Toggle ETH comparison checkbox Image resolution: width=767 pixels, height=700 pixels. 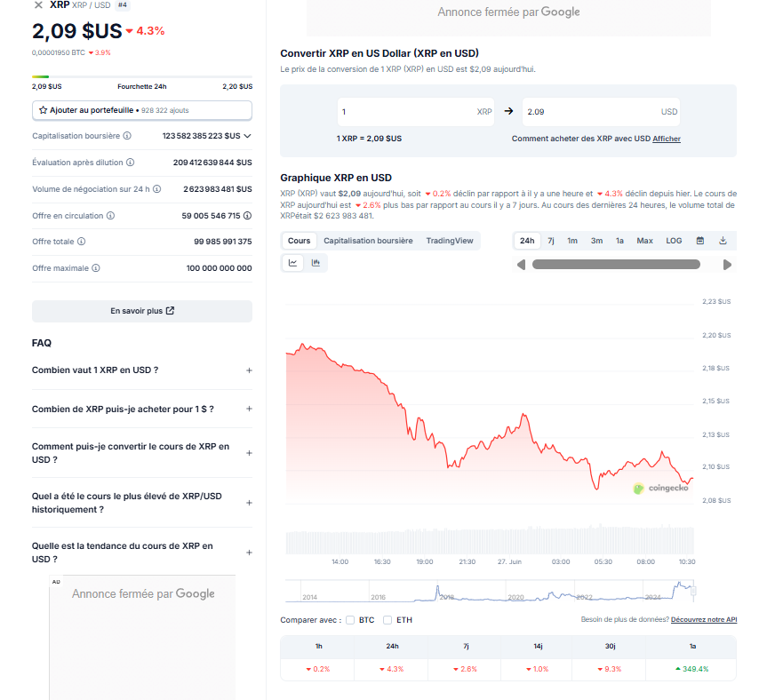(x=387, y=620)
